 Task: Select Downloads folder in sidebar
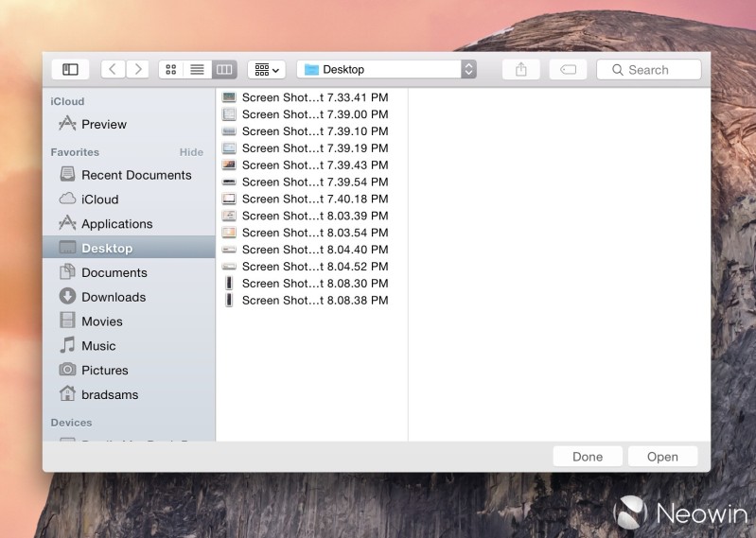[113, 297]
